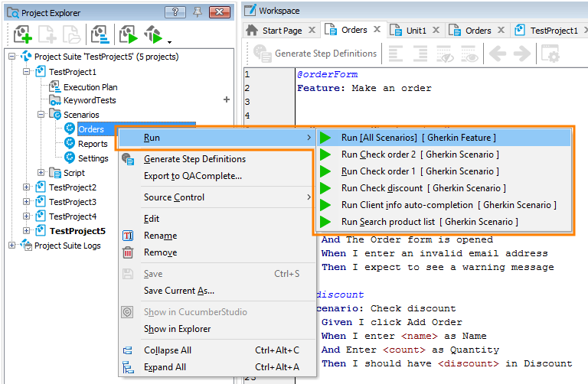Switch to the Unit1 tab
Viewport: 588px width, 384px height.
click(x=416, y=31)
